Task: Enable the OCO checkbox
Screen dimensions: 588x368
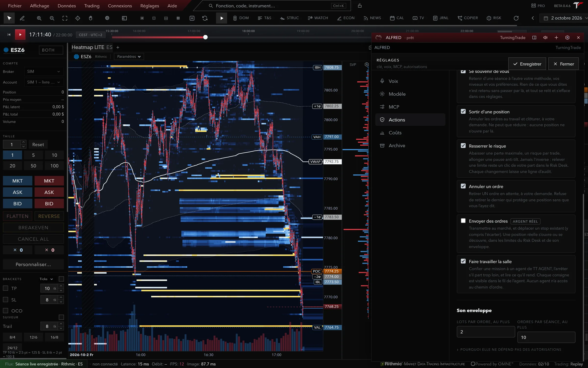Action: [x=6, y=311]
